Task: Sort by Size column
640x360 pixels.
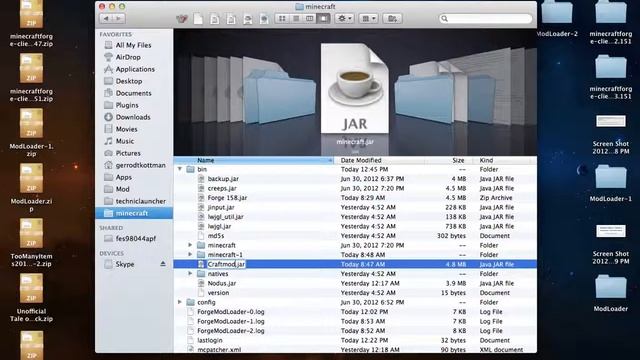Action: click(x=449, y=160)
